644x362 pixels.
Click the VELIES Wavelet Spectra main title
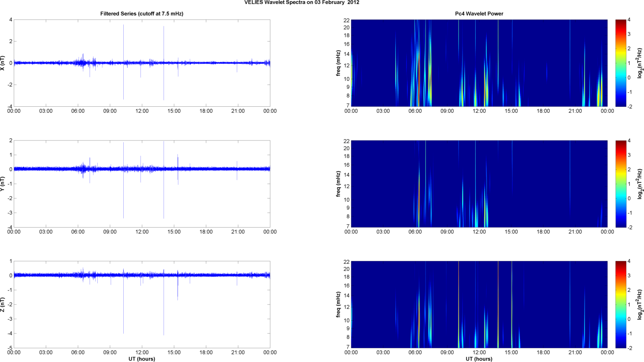point(301,3)
